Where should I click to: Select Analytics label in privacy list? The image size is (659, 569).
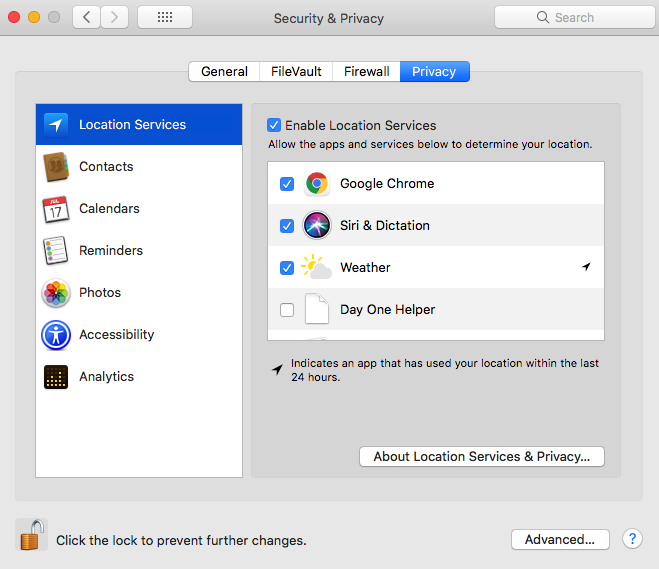(x=107, y=377)
